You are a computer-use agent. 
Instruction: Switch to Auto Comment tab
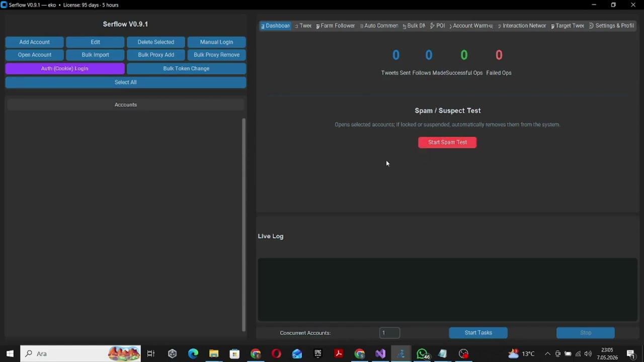(379, 26)
